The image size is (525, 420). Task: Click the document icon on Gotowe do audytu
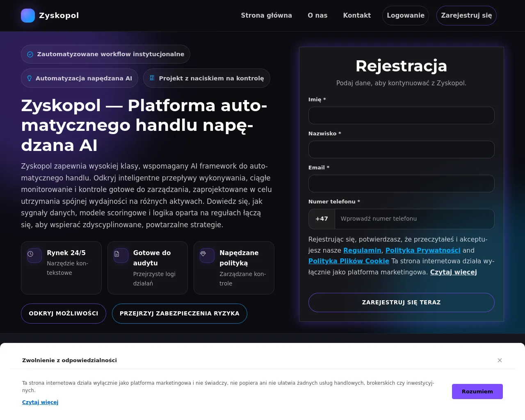(x=117, y=254)
